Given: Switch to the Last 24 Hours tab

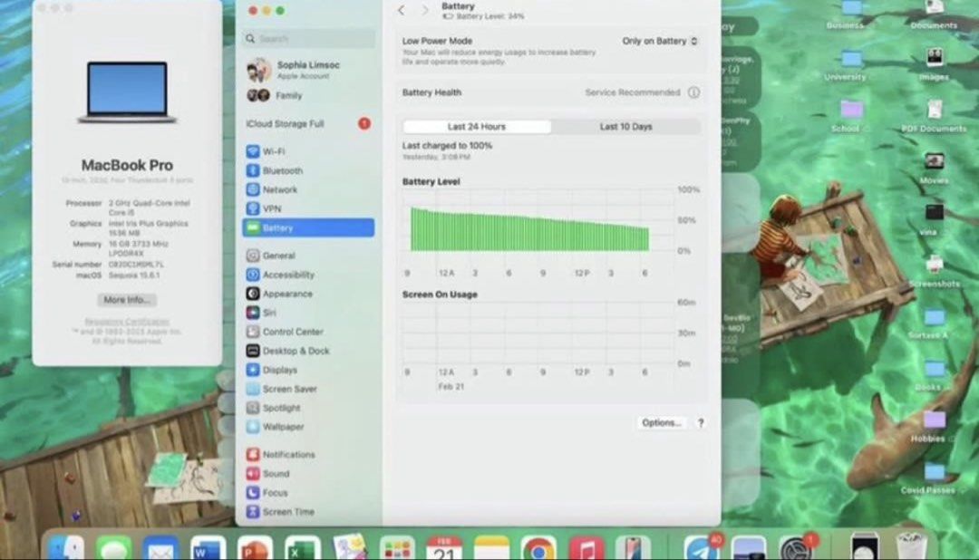Looking at the screenshot, I should (477, 127).
